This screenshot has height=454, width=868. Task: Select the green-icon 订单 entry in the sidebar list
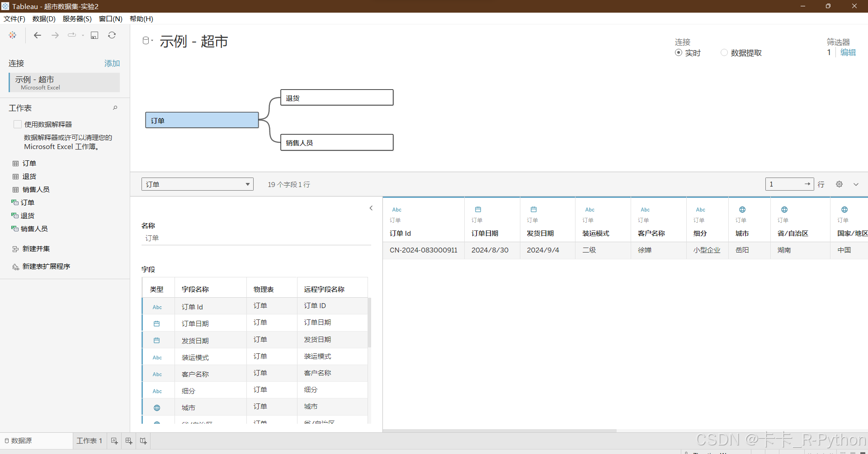point(28,203)
